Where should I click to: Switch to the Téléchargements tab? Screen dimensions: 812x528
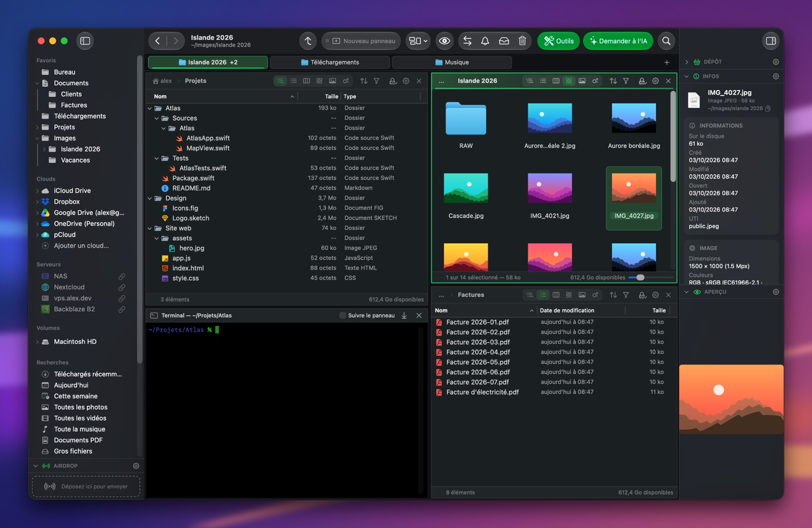point(330,62)
